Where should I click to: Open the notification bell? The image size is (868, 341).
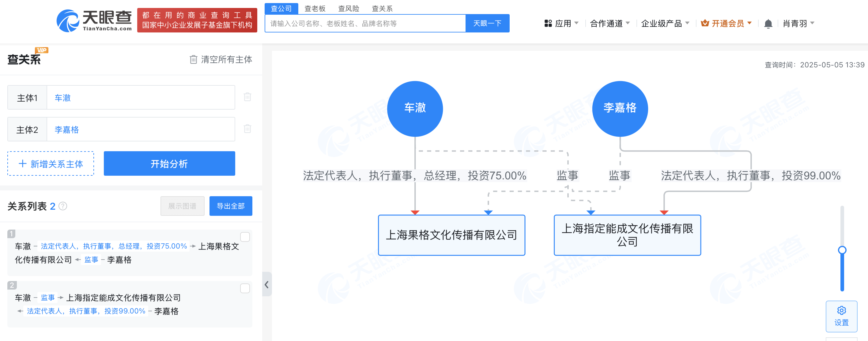point(768,24)
